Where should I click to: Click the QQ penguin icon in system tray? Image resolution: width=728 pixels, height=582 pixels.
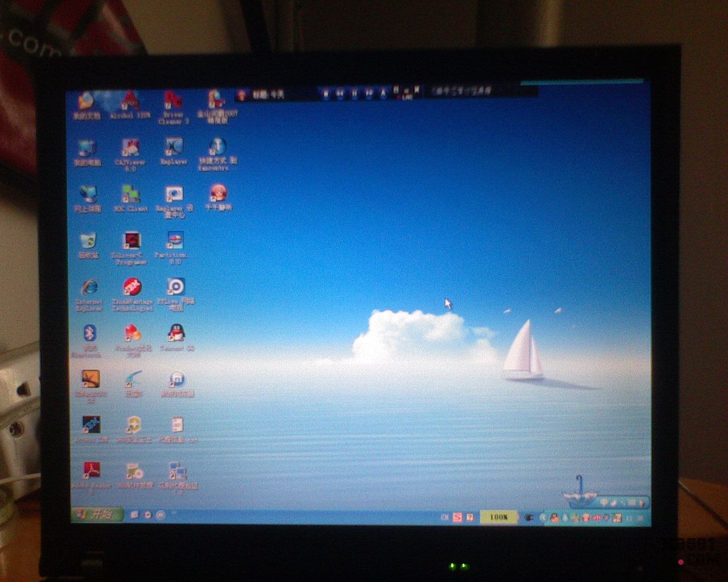(x=555, y=518)
